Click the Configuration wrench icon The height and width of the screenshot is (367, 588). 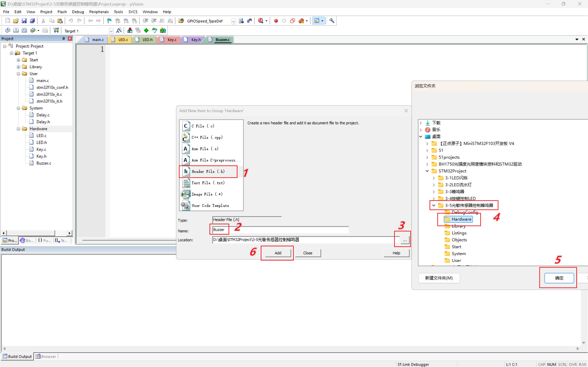(x=332, y=21)
